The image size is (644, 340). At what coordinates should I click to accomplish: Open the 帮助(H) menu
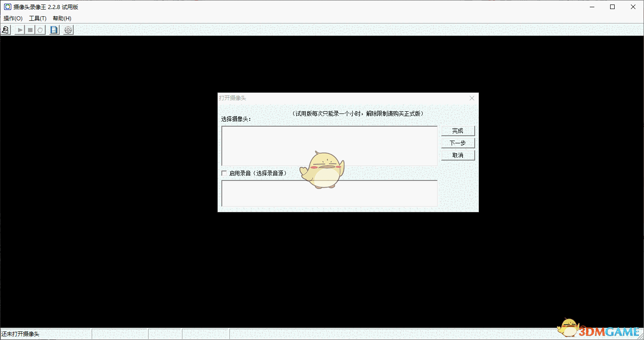point(61,18)
